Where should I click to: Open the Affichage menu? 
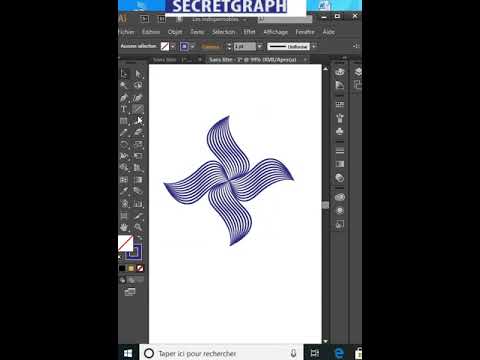pyautogui.click(x=276, y=32)
